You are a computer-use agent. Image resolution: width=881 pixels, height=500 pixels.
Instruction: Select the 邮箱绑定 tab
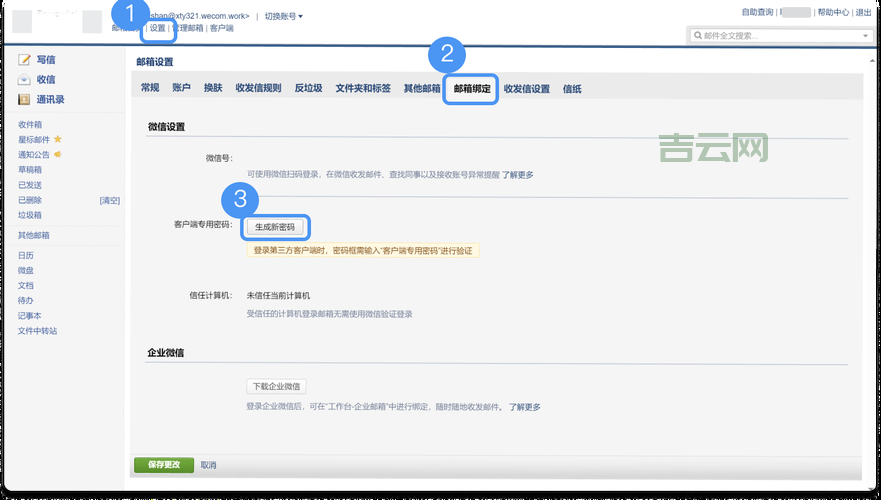[472, 89]
